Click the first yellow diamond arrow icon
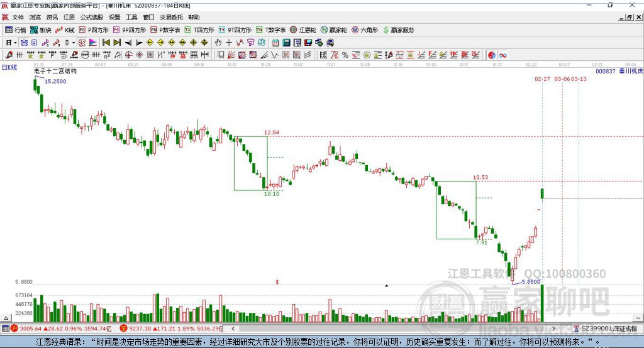Image resolution: width=644 pixels, height=348 pixels. coord(150,43)
